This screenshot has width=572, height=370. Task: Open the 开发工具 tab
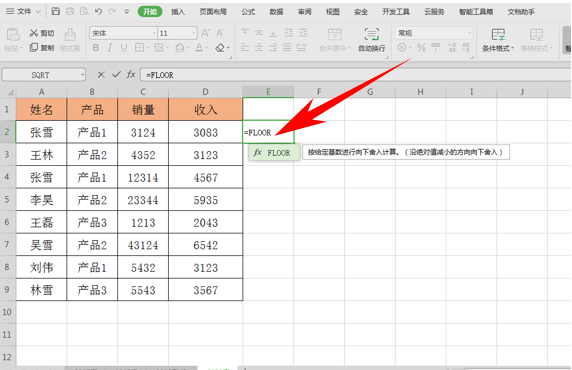point(396,12)
